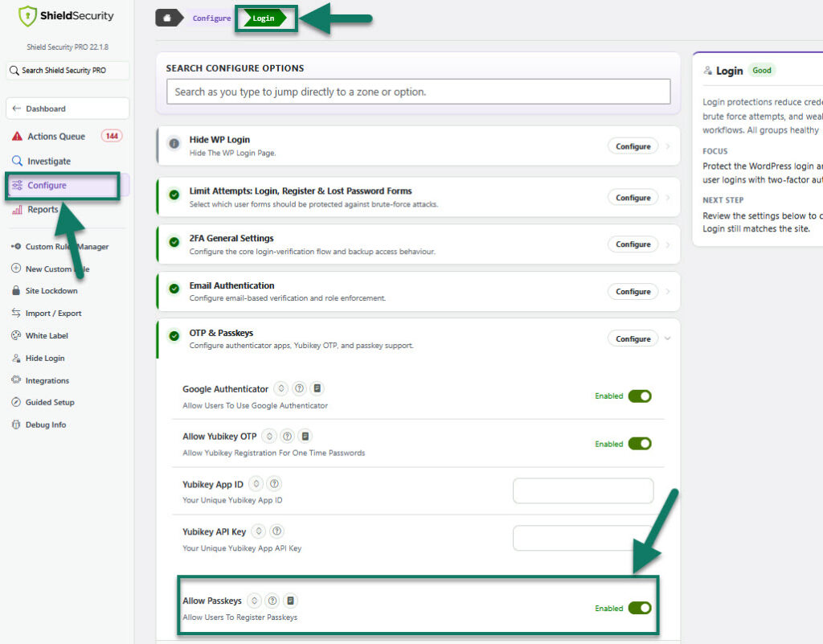Click the help icon next to Allow Passkeys
Image resolution: width=823 pixels, height=644 pixels.
(x=272, y=601)
